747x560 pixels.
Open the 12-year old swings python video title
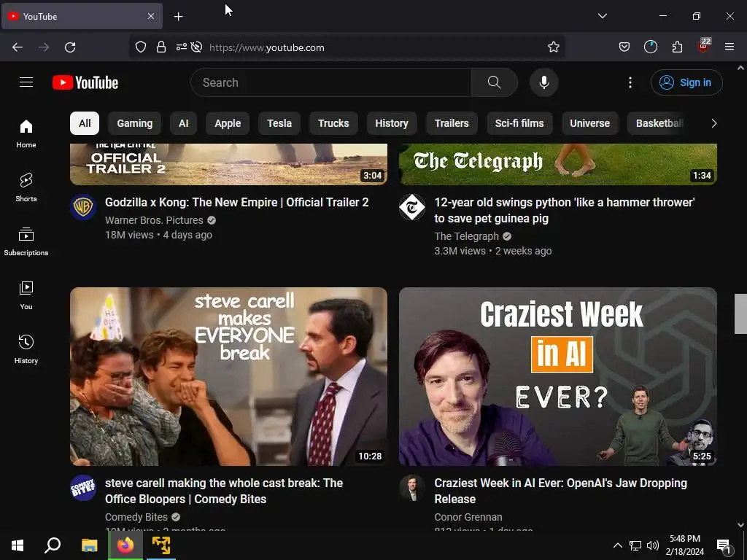[x=565, y=210]
